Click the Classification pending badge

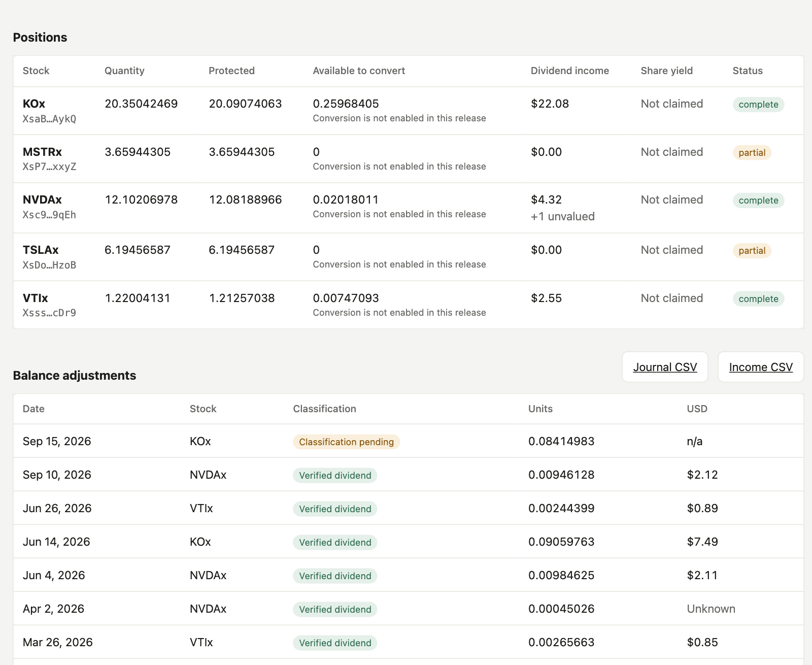(x=346, y=442)
